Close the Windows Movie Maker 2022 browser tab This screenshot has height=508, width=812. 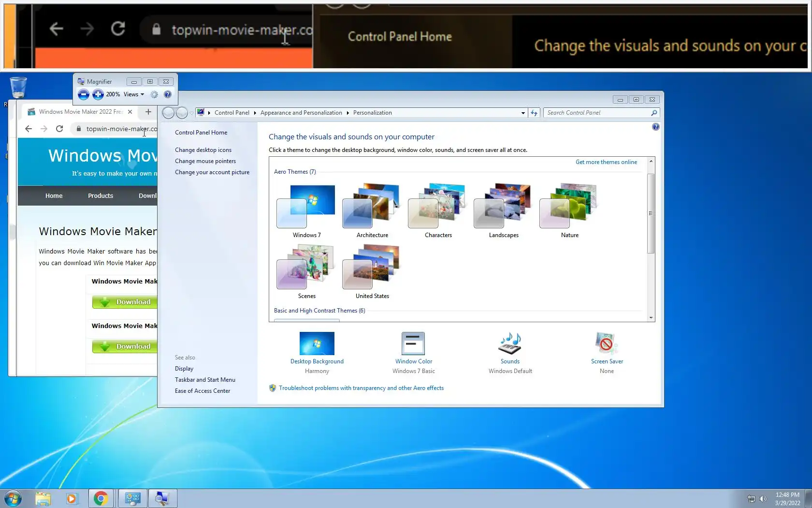tap(130, 112)
